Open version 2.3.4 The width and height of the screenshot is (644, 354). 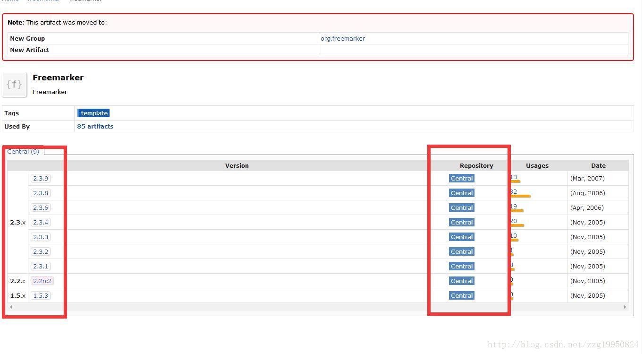click(x=41, y=222)
